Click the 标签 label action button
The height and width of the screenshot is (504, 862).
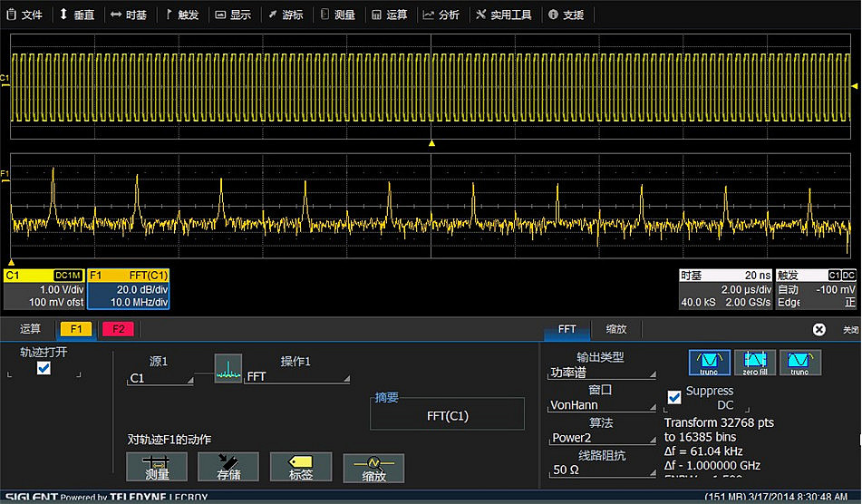[x=300, y=467]
